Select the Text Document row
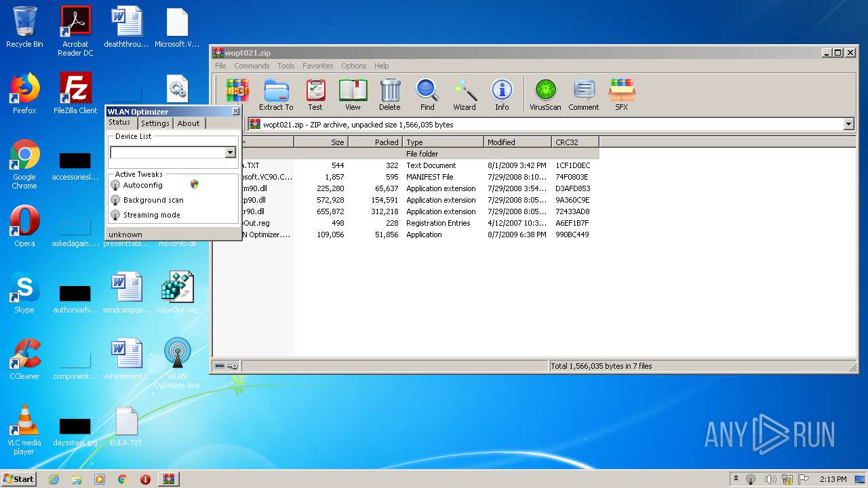868x488 pixels. pyautogui.click(x=406, y=165)
